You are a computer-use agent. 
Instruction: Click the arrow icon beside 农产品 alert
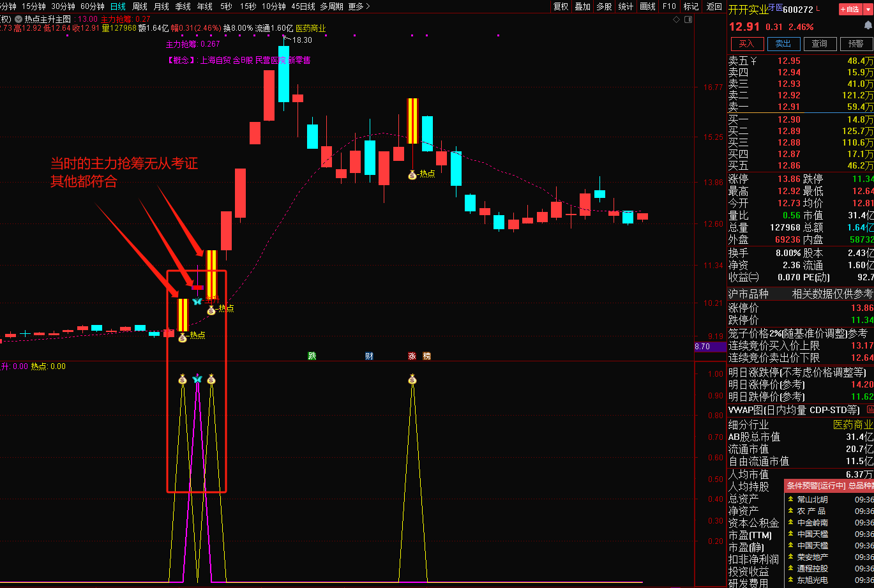click(791, 511)
